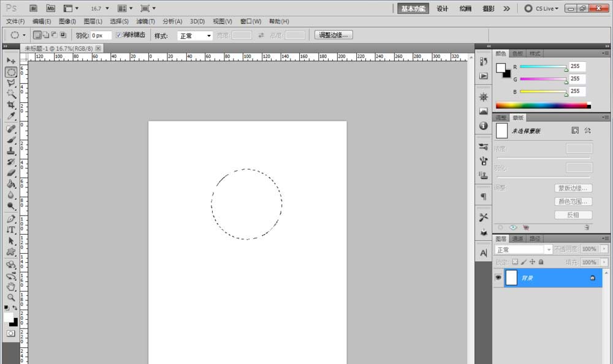613x364 pixels.
Task: Toggle the 消除锯齿 anti-alias checkbox
Action: pos(119,36)
